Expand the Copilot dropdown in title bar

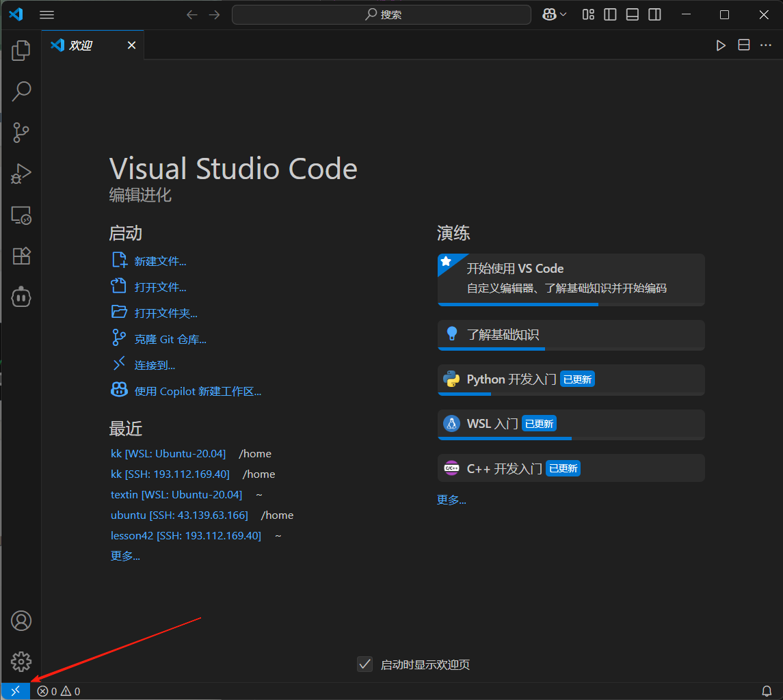555,15
